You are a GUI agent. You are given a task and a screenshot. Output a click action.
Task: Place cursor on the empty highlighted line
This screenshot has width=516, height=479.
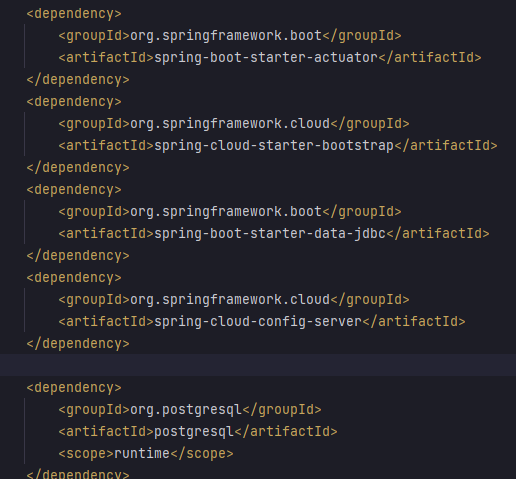[x=258, y=365]
